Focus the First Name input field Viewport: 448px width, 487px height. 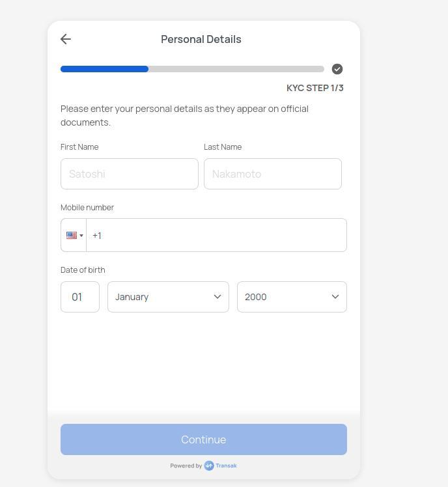129,174
